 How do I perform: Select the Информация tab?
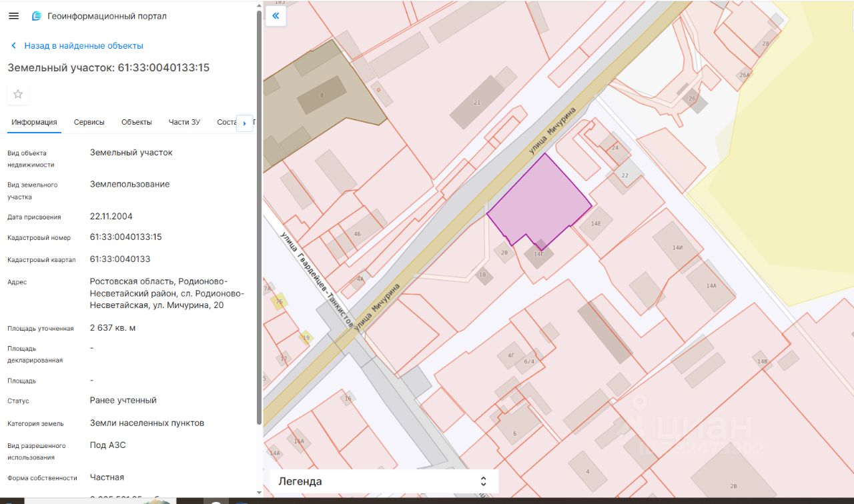coord(34,122)
